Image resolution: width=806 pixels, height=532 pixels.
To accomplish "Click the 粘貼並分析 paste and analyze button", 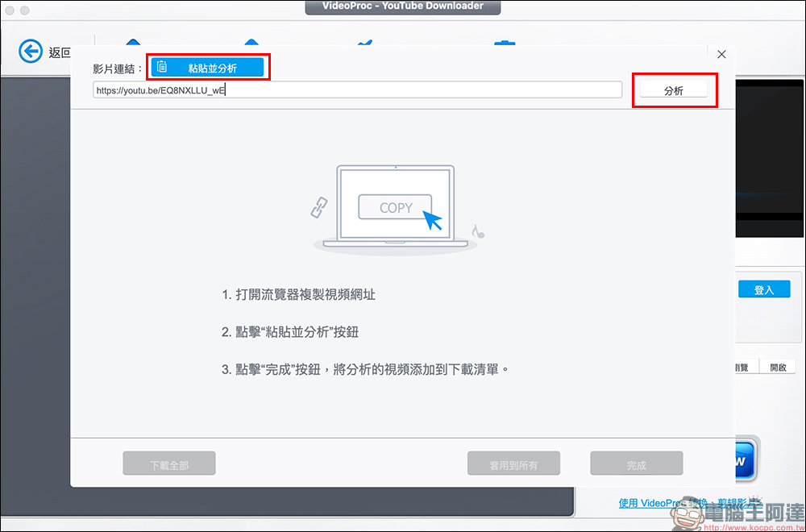I will click(x=207, y=68).
